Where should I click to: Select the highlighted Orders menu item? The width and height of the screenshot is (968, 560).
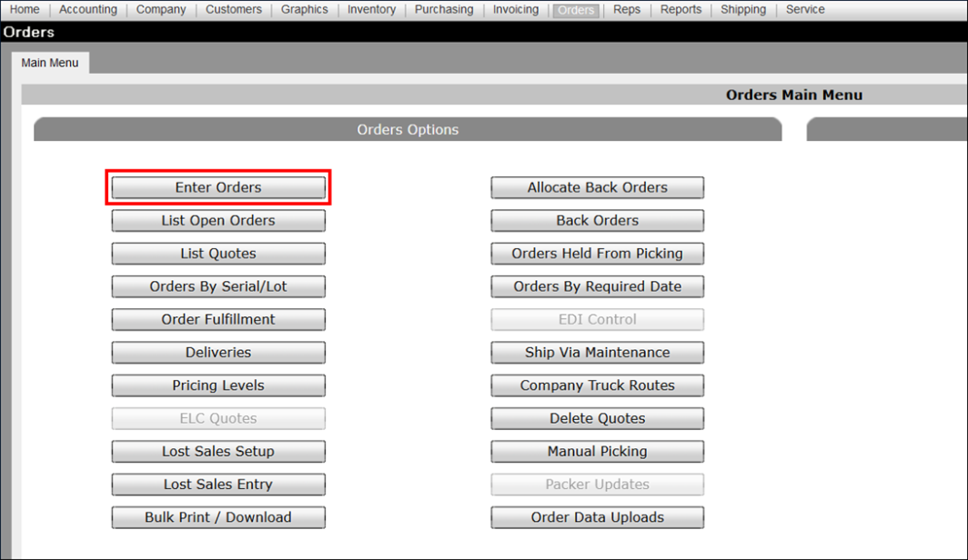coord(575,10)
